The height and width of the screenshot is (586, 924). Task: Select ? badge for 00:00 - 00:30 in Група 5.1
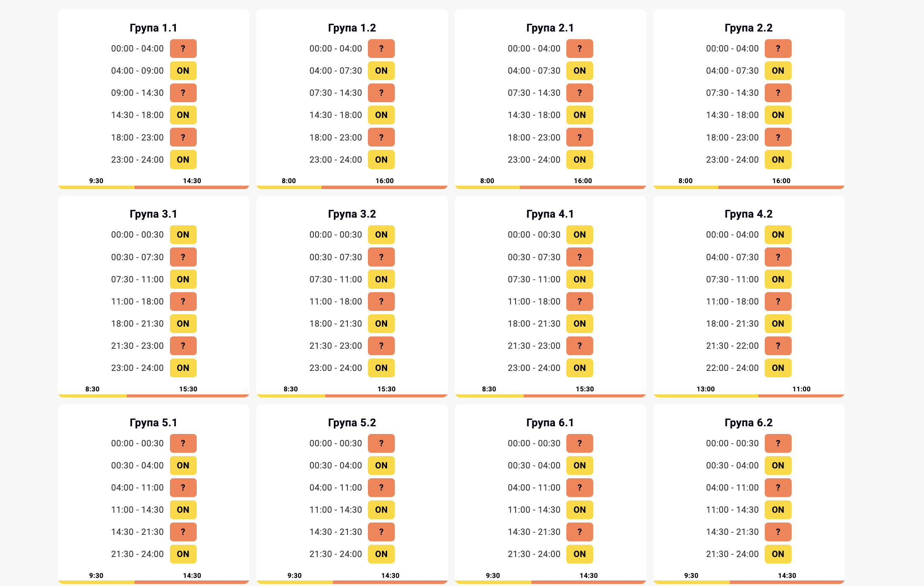click(x=183, y=443)
